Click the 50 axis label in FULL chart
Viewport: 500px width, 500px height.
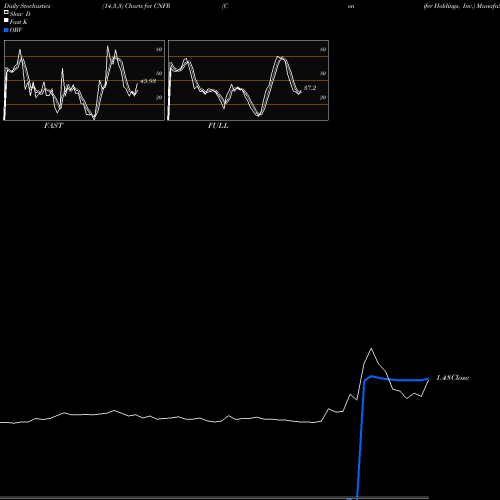pos(323,73)
